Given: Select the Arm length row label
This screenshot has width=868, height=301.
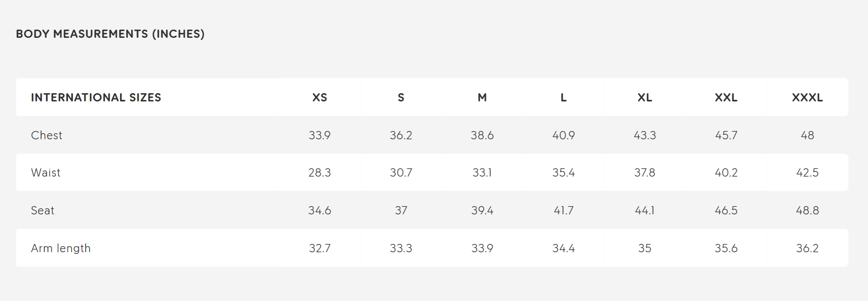Looking at the screenshot, I should [x=61, y=248].
